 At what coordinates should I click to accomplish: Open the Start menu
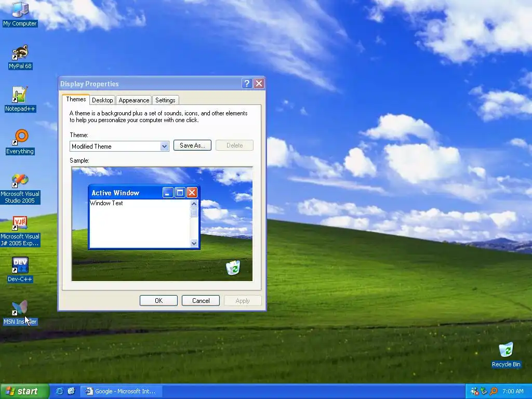(x=24, y=391)
